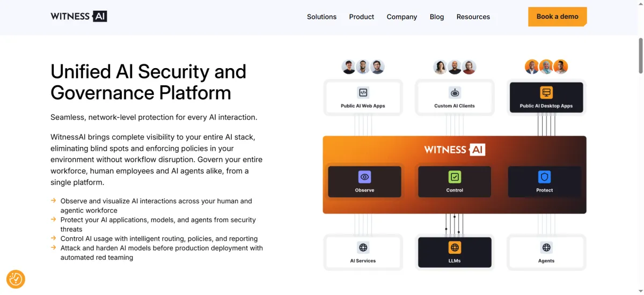Open the Solutions menu
Viewport: 644px width, 295px height.
click(x=321, y=17)
